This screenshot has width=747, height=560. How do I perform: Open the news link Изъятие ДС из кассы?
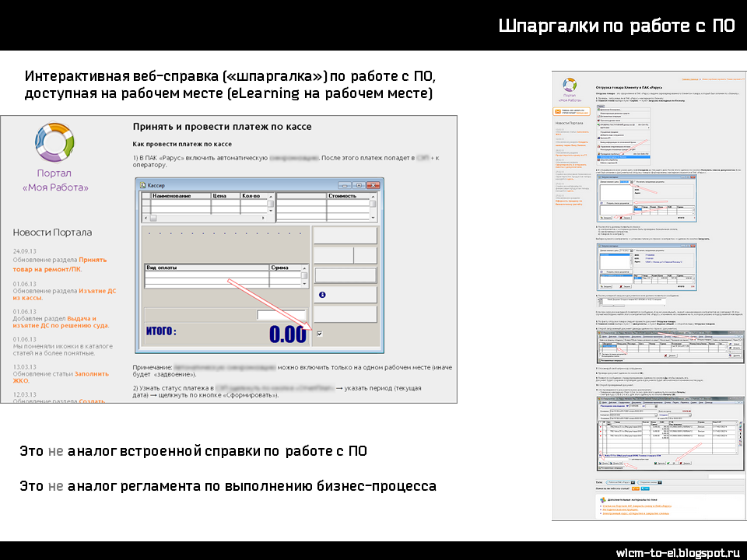65,294
